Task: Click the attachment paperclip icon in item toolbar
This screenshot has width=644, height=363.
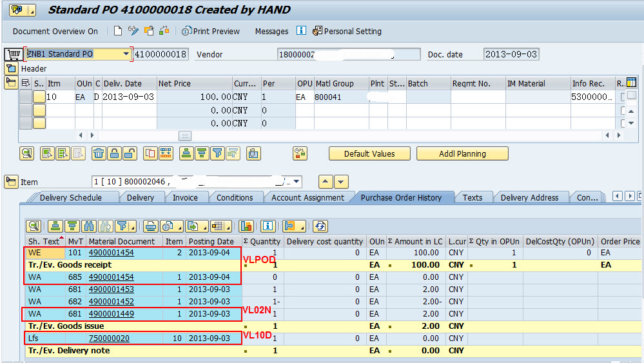Action: coord(253,153)
